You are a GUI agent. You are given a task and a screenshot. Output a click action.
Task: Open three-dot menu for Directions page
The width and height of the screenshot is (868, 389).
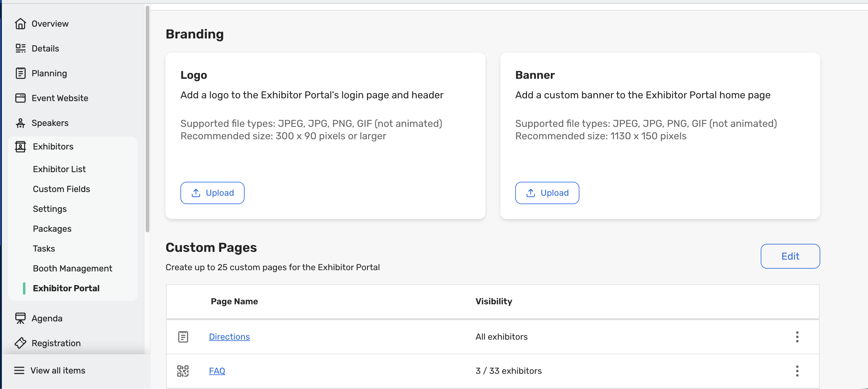797,337
